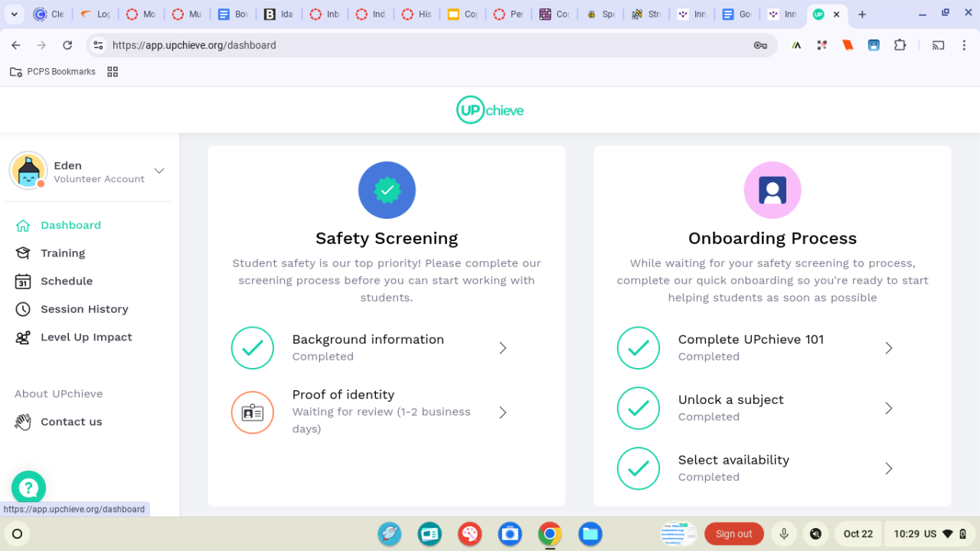The height and width of the screenshot is (551, 980).
Task: Switch to the "Ida" browser tab
Action: click(x=279, y=15)
